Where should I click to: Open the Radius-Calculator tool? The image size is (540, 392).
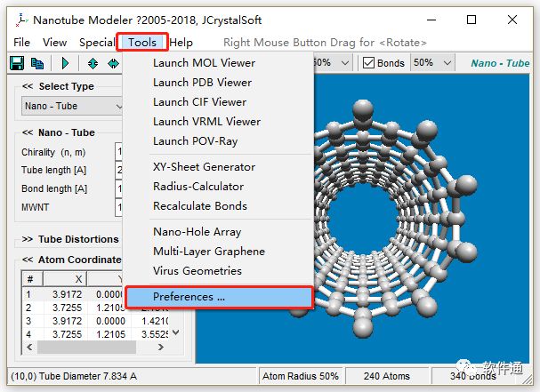pyautogui.click(x=218, y=187)
